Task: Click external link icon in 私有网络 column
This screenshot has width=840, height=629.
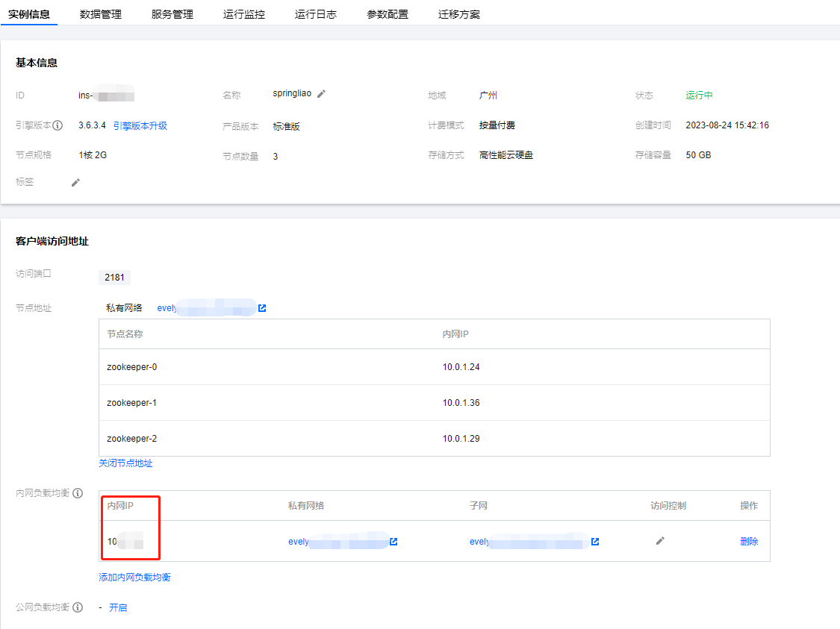Action: click(393, 542)
